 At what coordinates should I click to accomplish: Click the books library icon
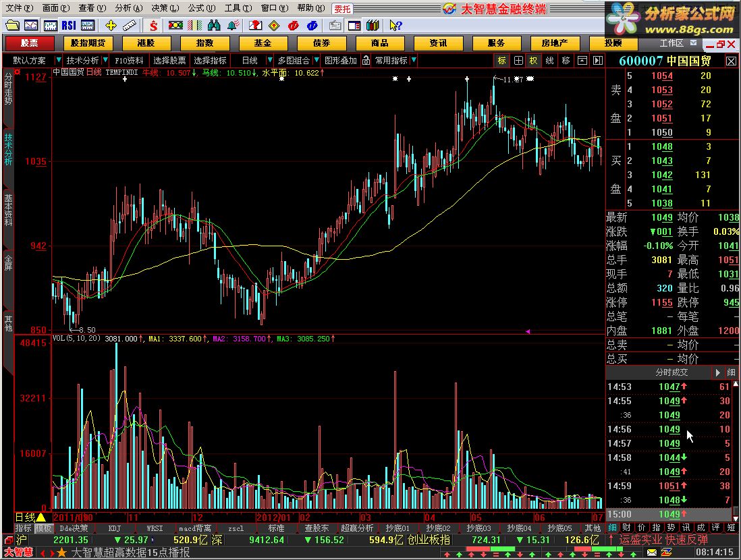(x=373, y=26)
